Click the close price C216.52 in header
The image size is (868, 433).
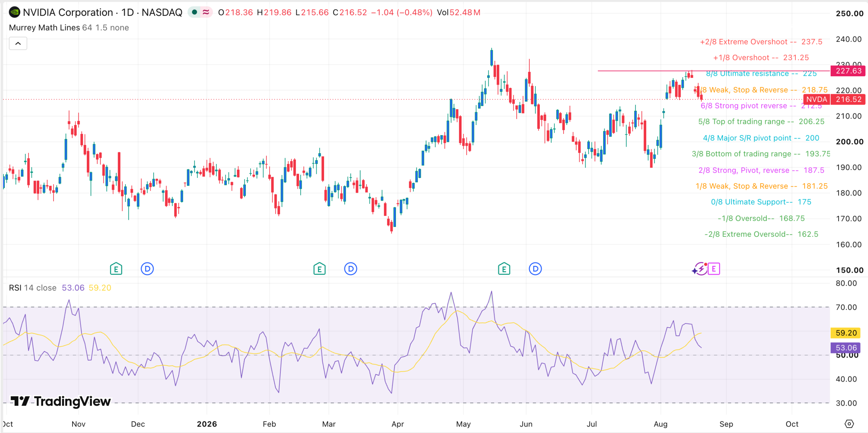coord(350,13)
